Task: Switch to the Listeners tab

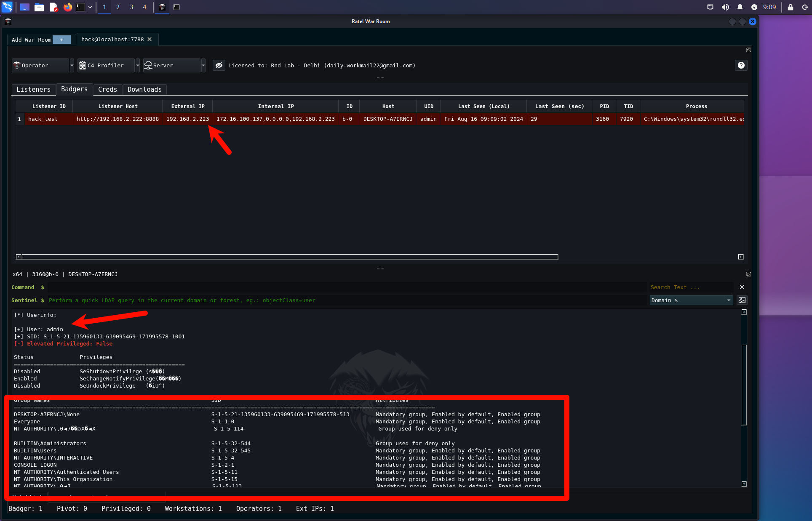Action: click(x=34, y=89)
